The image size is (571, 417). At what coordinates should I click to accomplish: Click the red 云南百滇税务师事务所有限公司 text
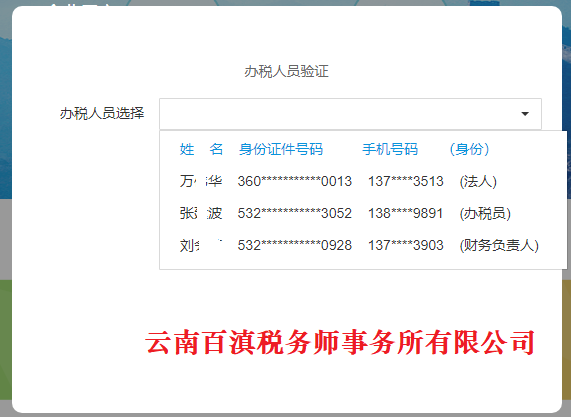point(340,342)
